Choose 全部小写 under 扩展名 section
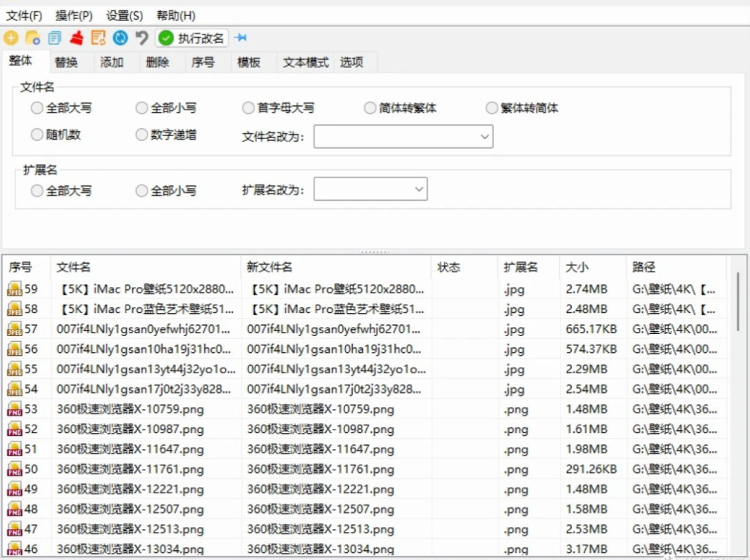Image resolution: width=750 pixels, height=560 pixels. 166,191
